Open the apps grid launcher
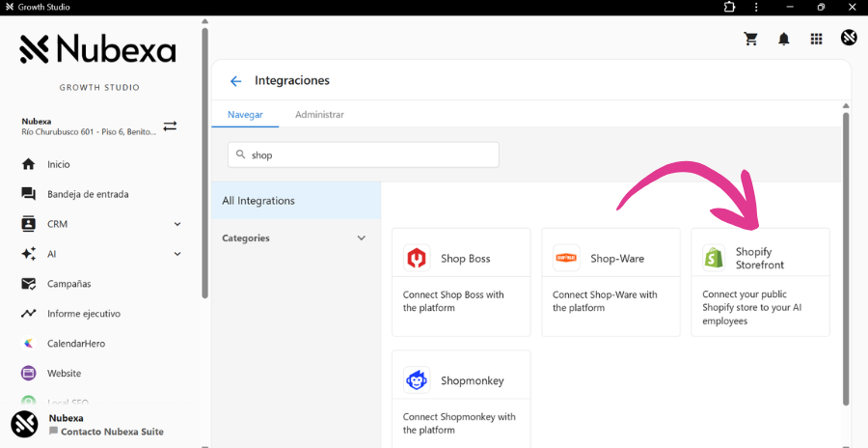Image resolution: width=868 pixels, height=448 pixels. [816, 39]
